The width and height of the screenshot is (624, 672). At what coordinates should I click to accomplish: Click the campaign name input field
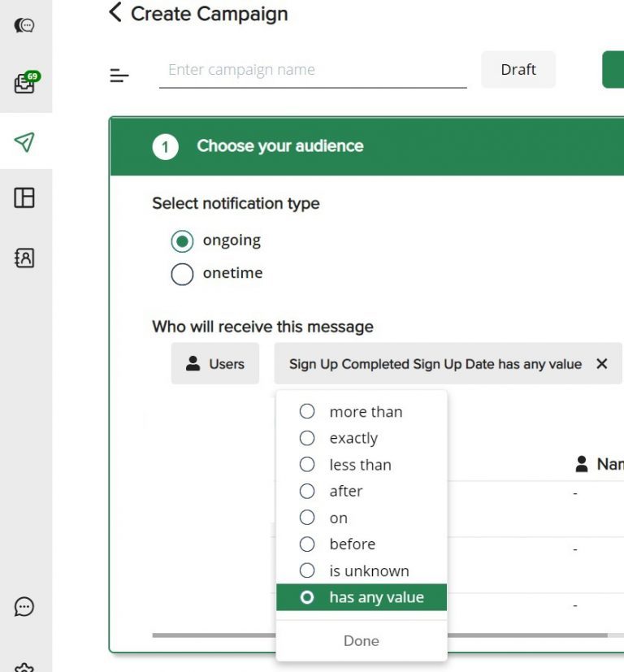(313, 70)
